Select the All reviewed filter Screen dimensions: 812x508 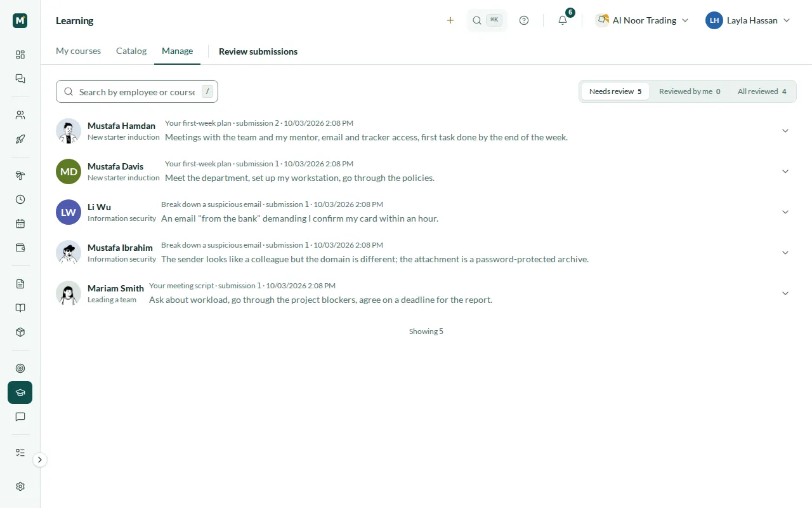click(762, 91)
